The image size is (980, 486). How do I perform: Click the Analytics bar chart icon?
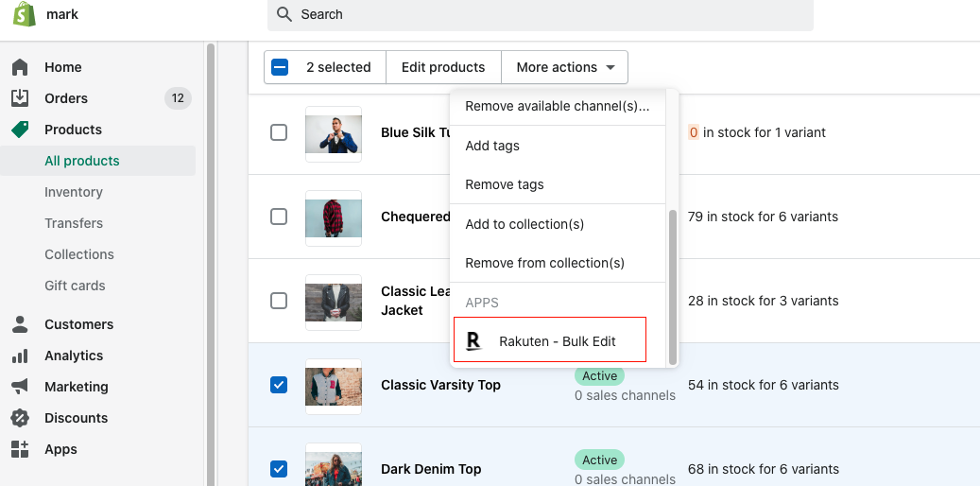point(20,356)
